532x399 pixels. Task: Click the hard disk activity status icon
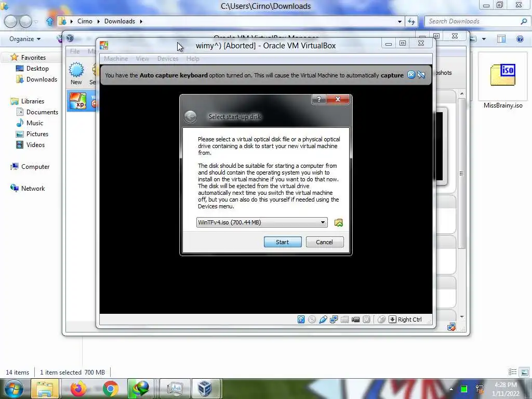pos(301,320)
